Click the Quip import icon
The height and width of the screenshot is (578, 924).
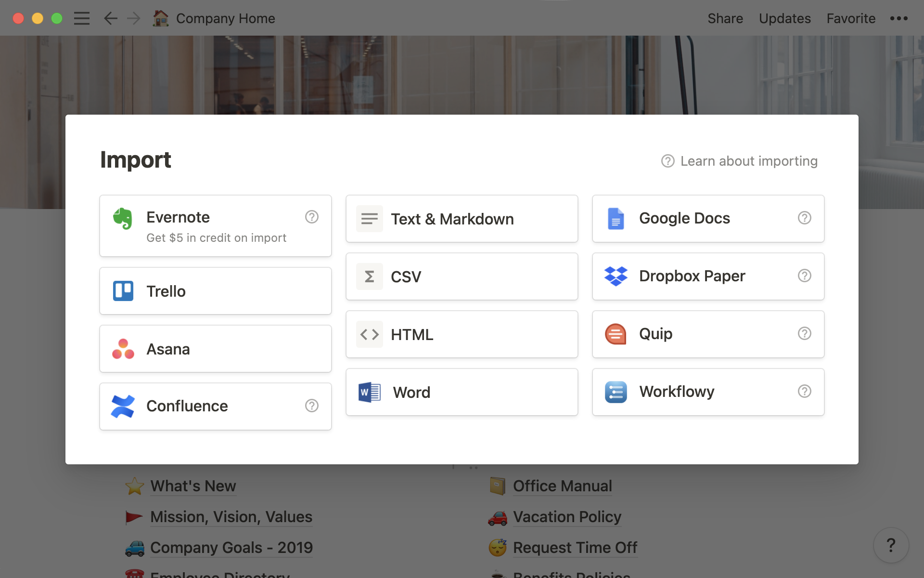[x=616, y=334]
